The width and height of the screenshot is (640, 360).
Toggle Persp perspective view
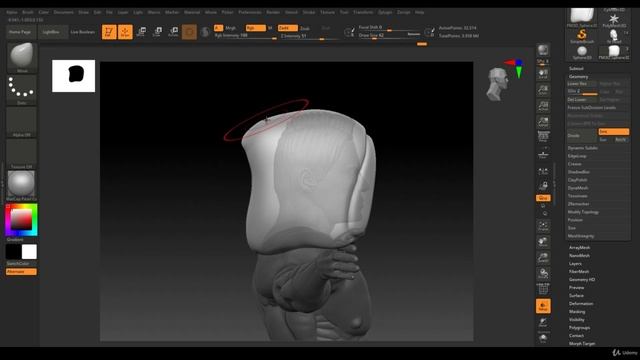[x=543, y=138]
